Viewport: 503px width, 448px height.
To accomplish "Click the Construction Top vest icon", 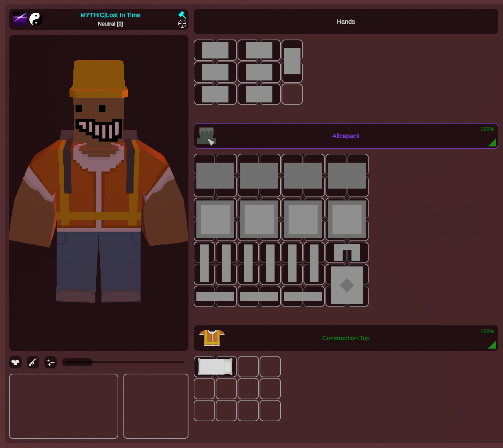I will point(212,338).
